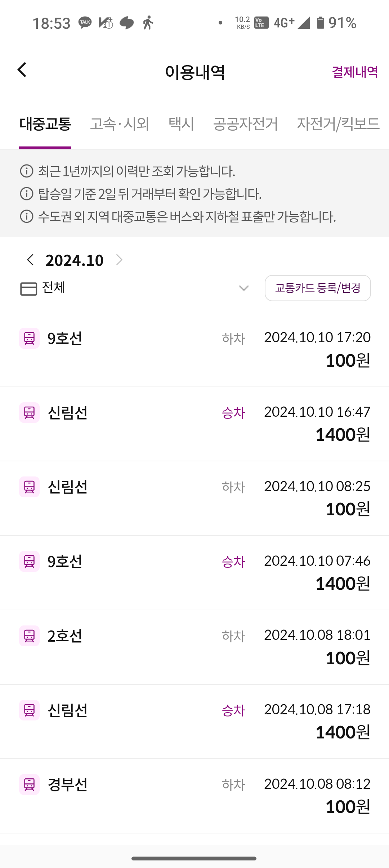This screenshot has width=389, height=868.
Task: Switch to the 자전거/킥보드 tab
Action: tap(338, 124)
